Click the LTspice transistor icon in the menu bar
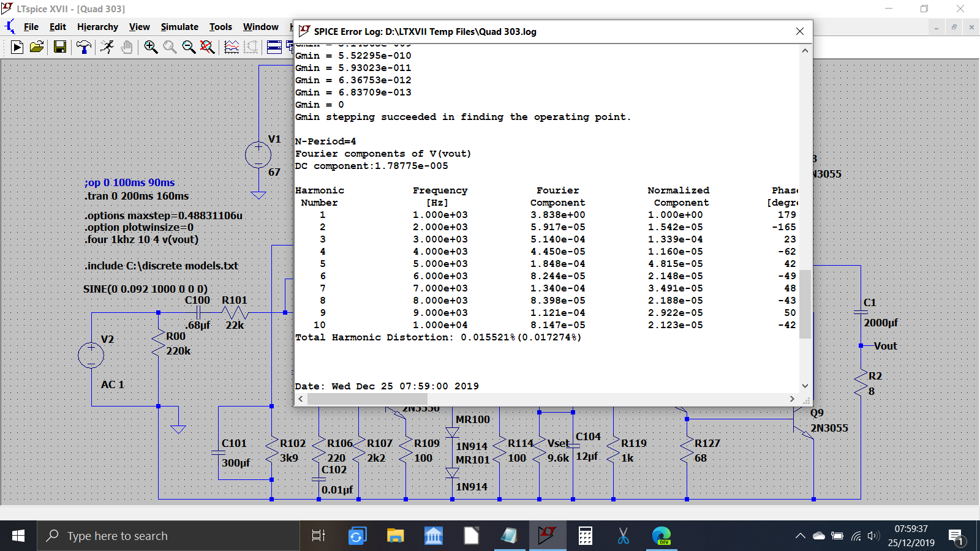This screenshot has width=980, height=551. (10, 26)
